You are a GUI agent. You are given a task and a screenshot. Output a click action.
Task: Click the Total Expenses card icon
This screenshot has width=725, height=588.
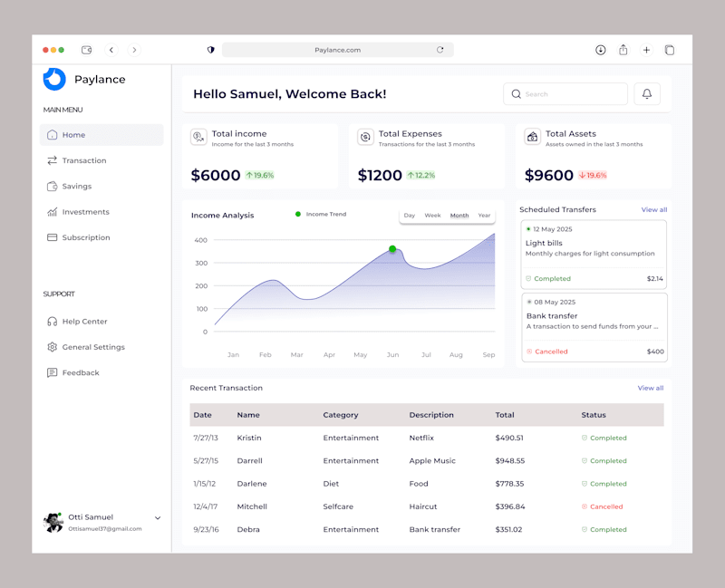click(x=365, y=137)
